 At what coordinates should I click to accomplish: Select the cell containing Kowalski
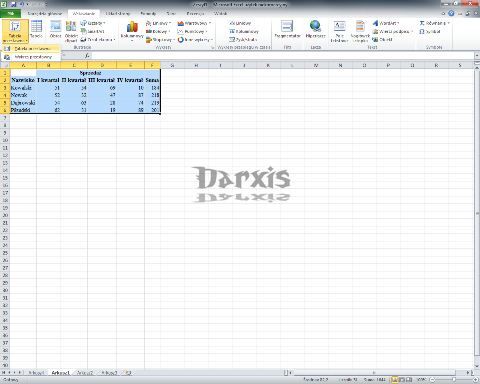(23, 88)
